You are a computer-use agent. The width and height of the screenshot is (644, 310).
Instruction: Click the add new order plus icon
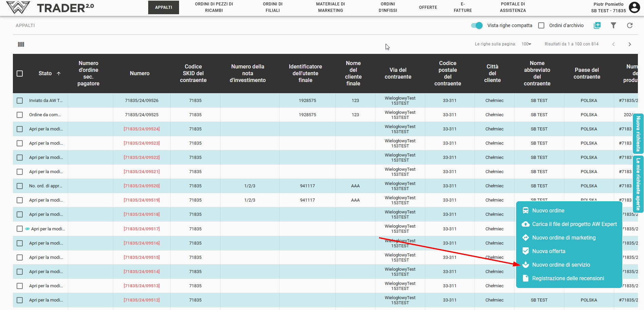[597, 25]
